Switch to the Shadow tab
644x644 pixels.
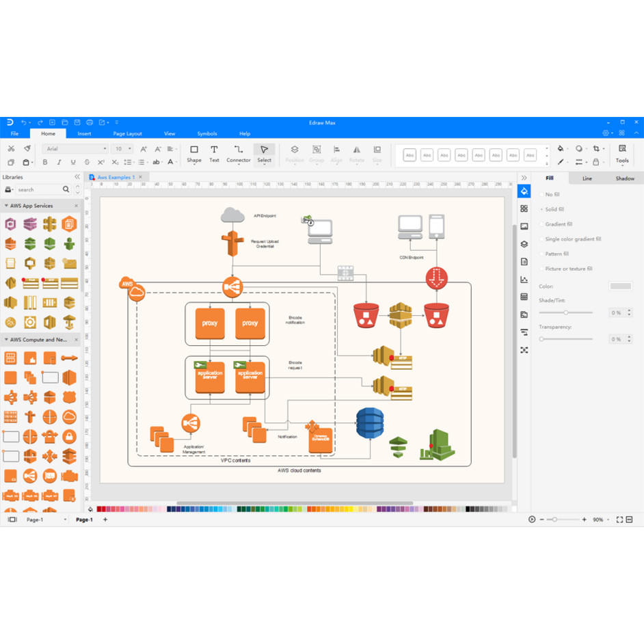(625, 178)
